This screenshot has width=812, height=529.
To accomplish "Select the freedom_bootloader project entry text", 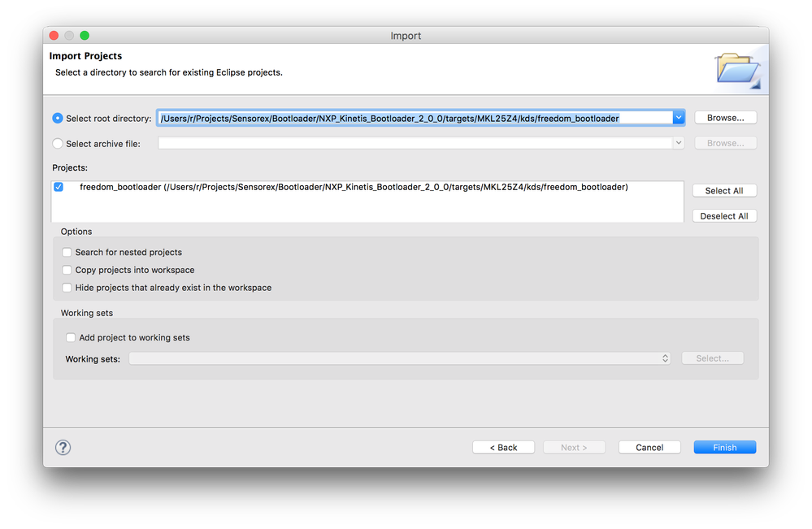I will point(354,188).
